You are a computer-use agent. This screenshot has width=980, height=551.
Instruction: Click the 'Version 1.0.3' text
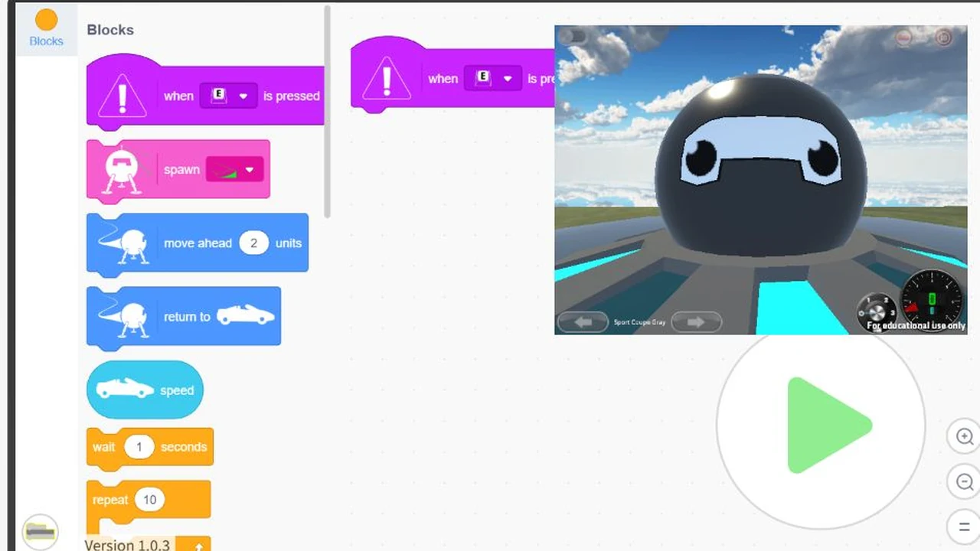(127, 544)
